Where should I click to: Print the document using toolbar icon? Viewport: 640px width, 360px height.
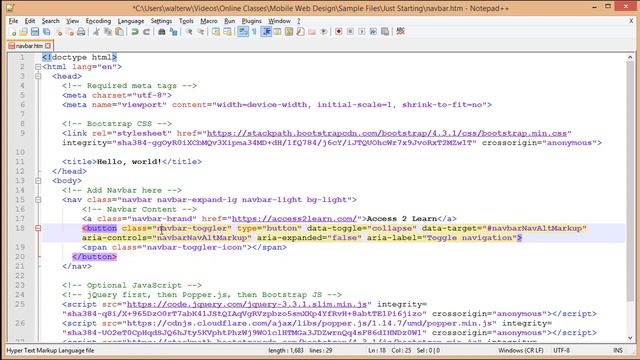[x=81, y=32]
